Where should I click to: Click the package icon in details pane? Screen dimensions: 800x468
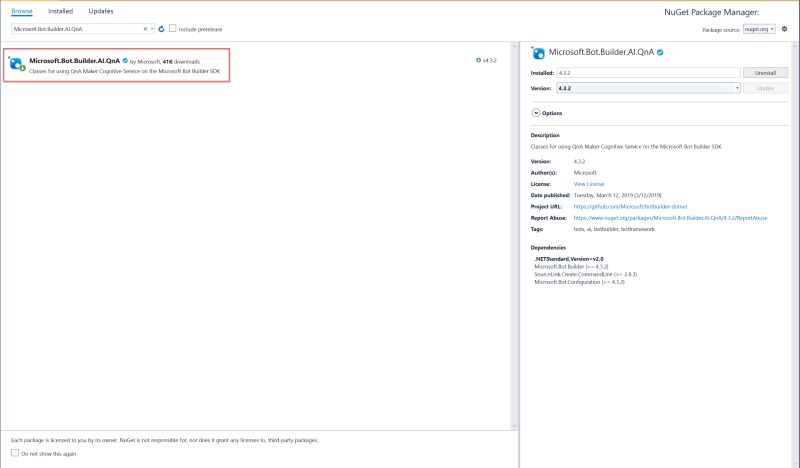click(x=538, y=53)
